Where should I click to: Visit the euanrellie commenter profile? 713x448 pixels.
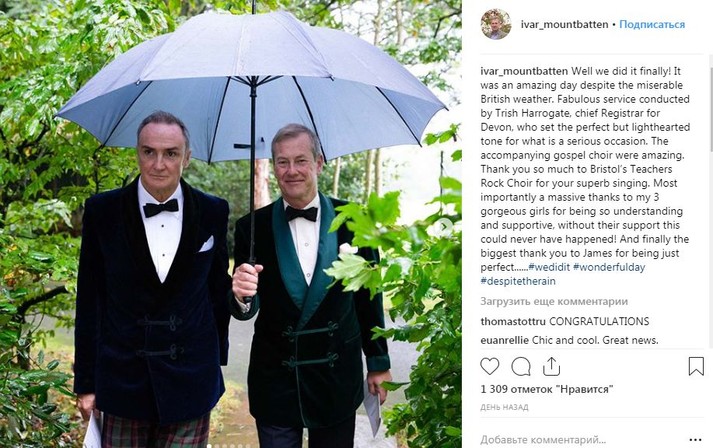505,340
